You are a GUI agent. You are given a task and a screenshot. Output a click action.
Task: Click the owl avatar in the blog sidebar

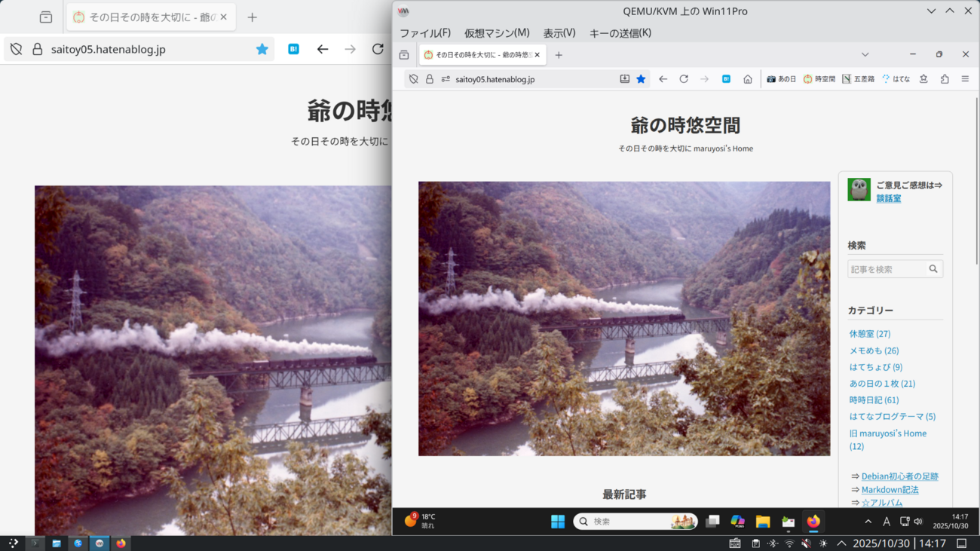(x=859, y=189)
